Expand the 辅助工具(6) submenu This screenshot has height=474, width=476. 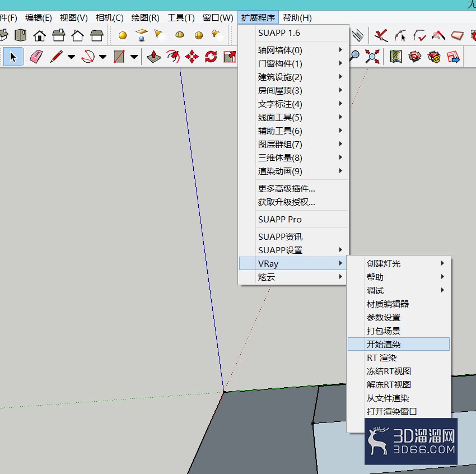293,131
